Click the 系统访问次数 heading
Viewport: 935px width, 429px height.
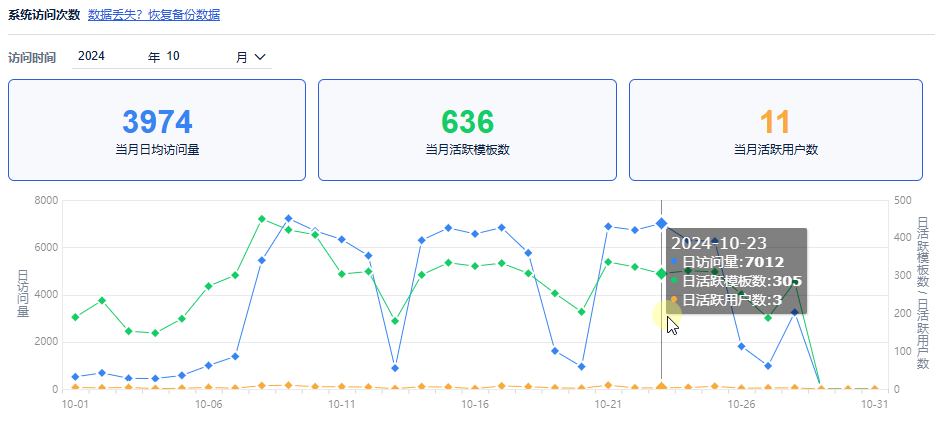[43, 15]
